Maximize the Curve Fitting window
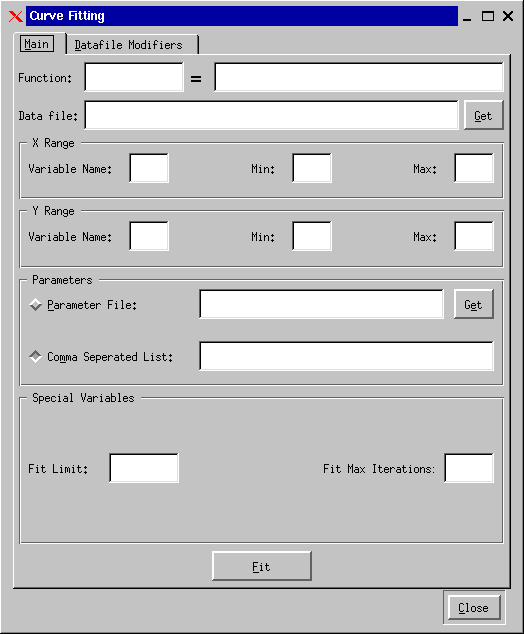 [488, 16]
